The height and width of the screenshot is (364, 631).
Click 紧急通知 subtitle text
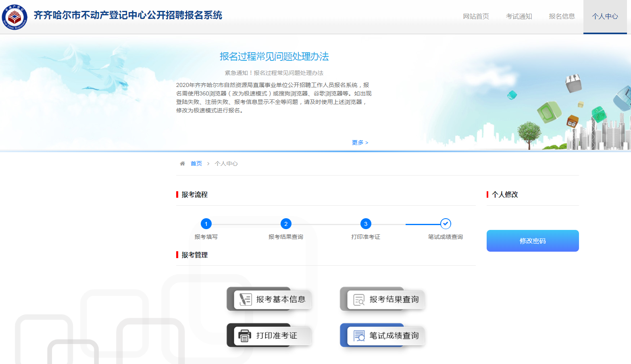tap(274, 73)
